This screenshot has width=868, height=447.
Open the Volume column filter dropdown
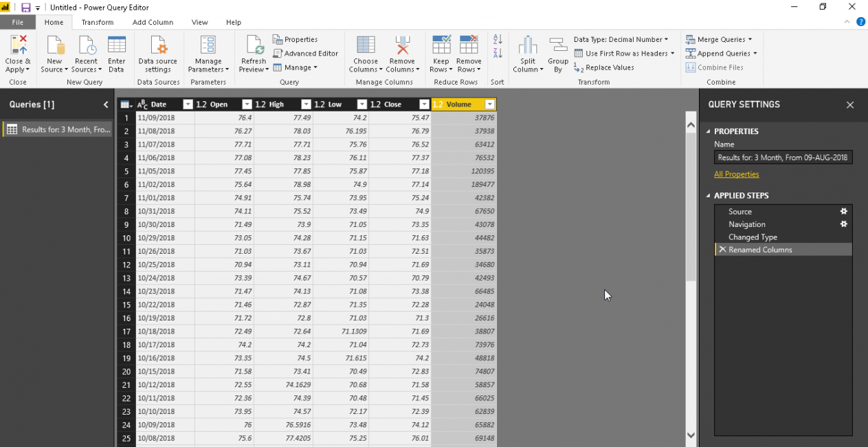pos(489,105)
